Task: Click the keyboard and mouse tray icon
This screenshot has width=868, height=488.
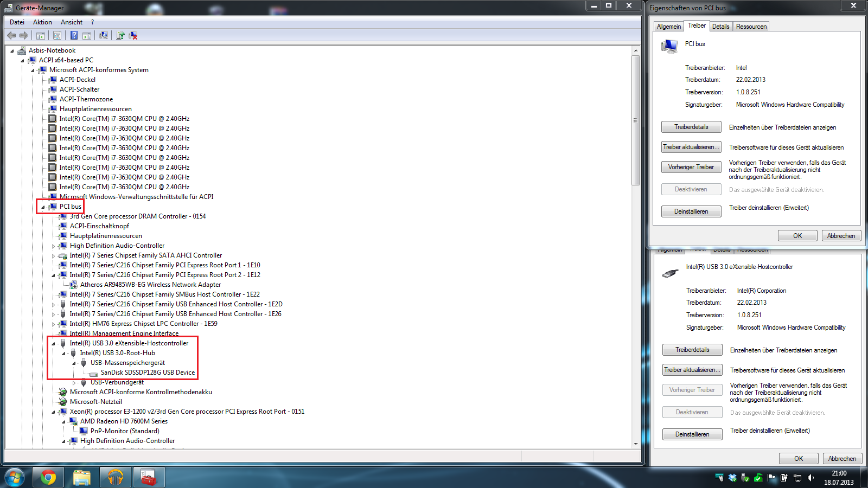Action: 719,478
